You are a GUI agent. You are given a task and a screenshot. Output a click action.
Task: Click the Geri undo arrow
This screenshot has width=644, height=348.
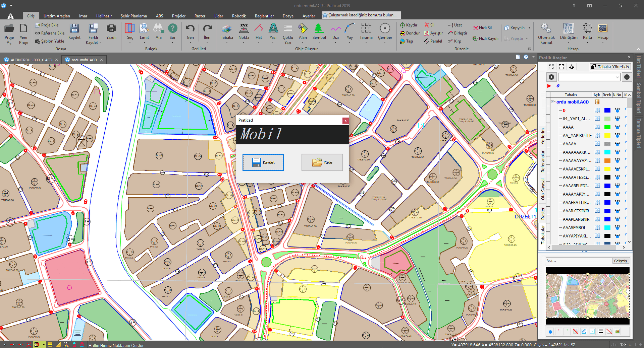pyautogui.click(x=190, y=28)
